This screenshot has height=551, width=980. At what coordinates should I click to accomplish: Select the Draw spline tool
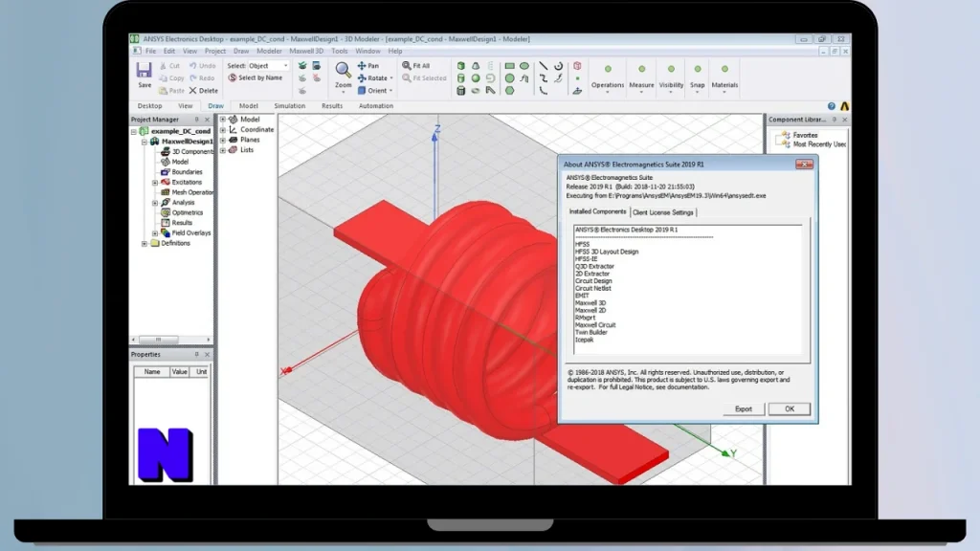[544, 78]
